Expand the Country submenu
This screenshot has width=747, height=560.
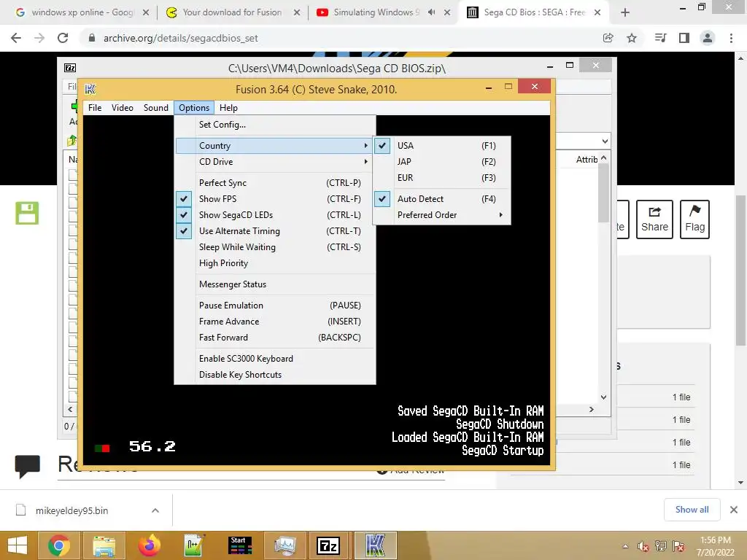coord(275,146)
